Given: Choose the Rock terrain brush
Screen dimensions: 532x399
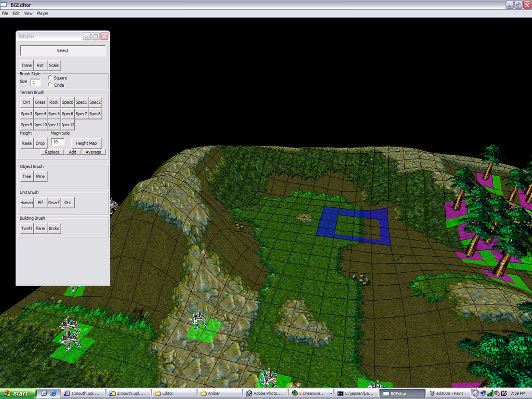Looking at the screenshot, I should point(54,102).
